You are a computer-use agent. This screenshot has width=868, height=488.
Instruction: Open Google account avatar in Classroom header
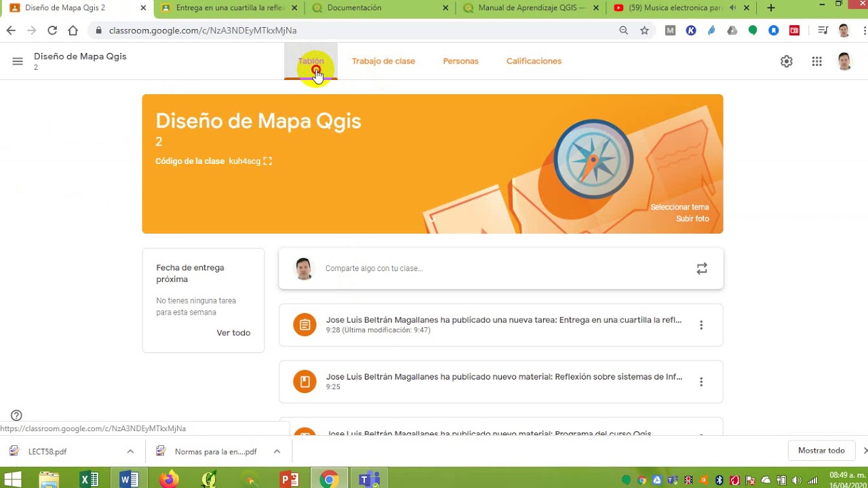pos(844,62)
